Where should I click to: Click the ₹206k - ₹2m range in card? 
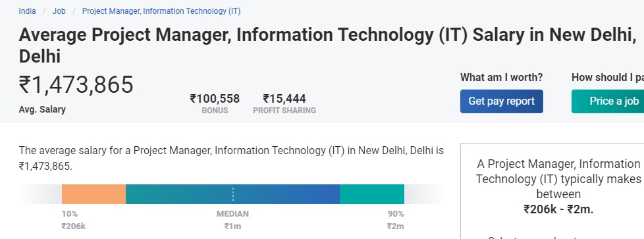[558, 209]
